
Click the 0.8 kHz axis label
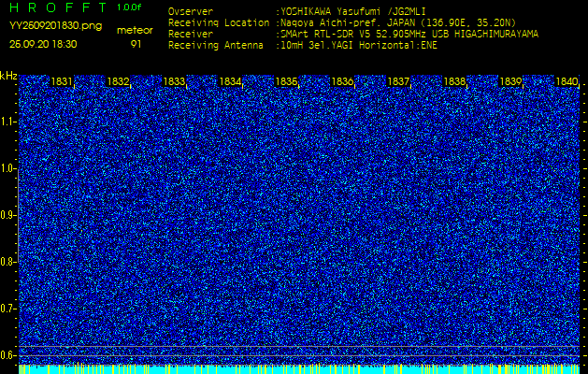coord(7,262)
